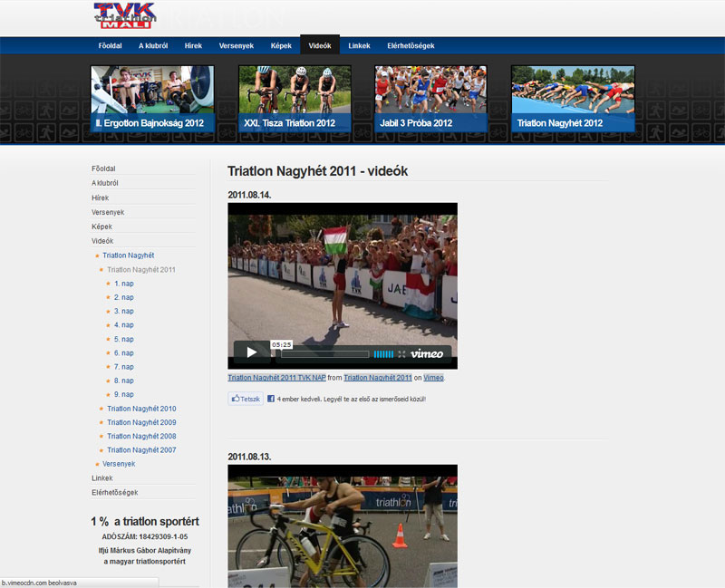Viewport: 725px width, 588px height.
Task: Click the video progress bar
Action: click(324, 354)
